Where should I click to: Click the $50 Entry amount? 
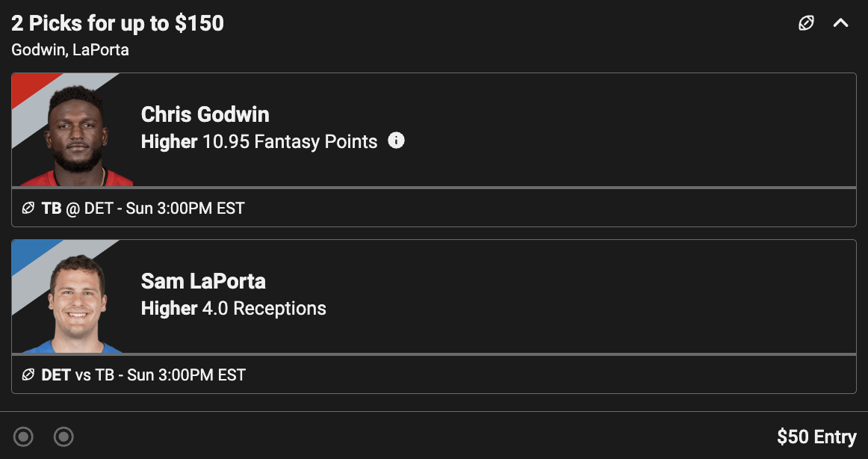(816, 437)
